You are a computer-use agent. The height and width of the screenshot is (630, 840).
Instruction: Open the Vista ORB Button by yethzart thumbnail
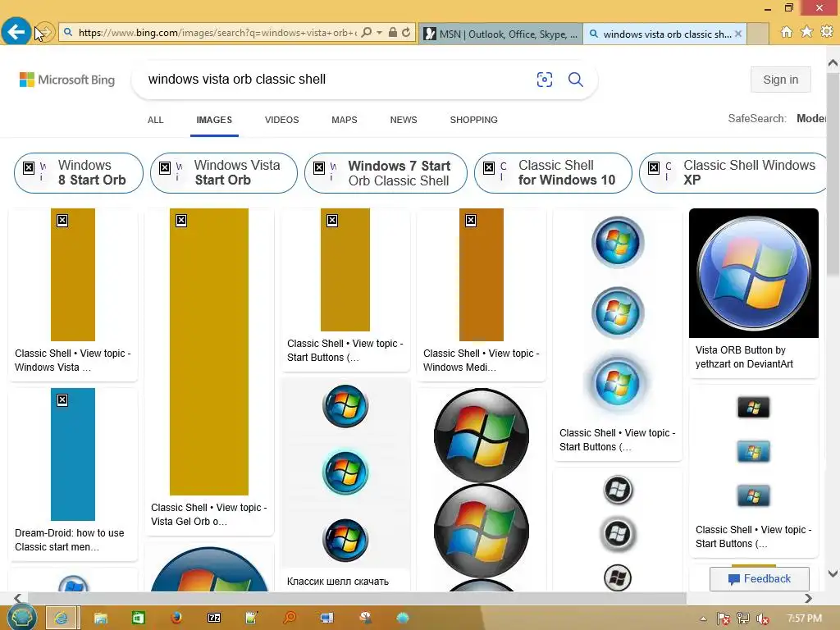754,273
